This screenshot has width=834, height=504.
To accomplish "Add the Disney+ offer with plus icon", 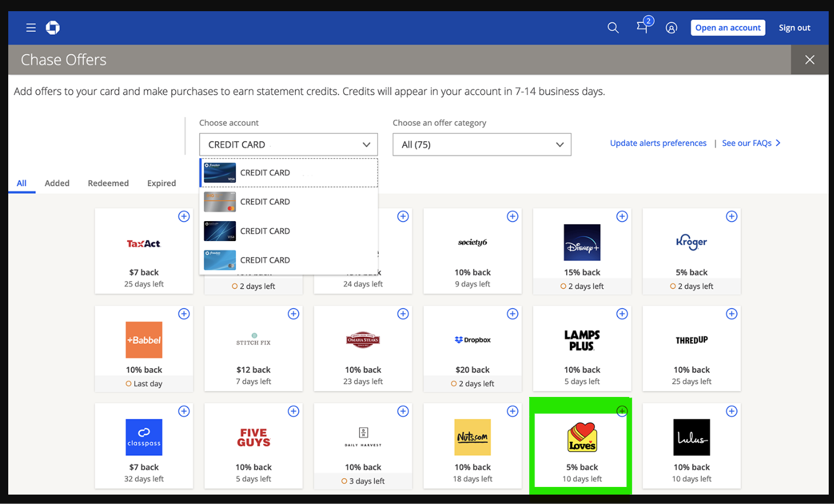I will pyautogui.click(x=622, y=216).
